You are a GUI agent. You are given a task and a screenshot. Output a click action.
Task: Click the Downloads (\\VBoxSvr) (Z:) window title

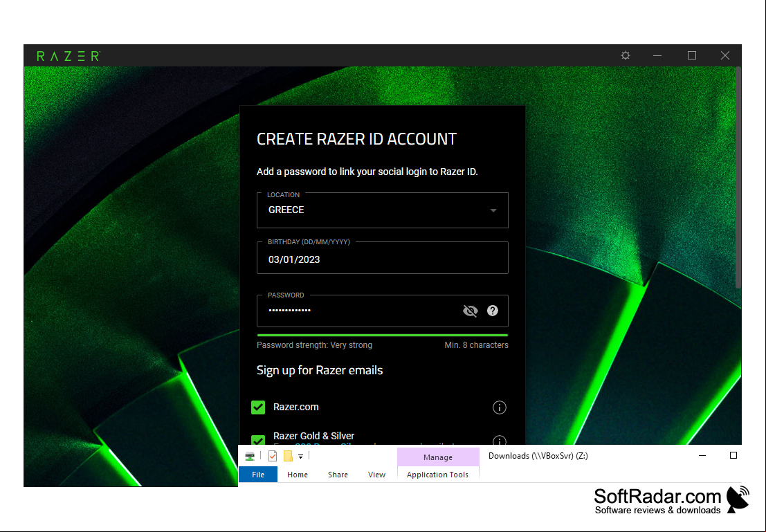point(538,456)
